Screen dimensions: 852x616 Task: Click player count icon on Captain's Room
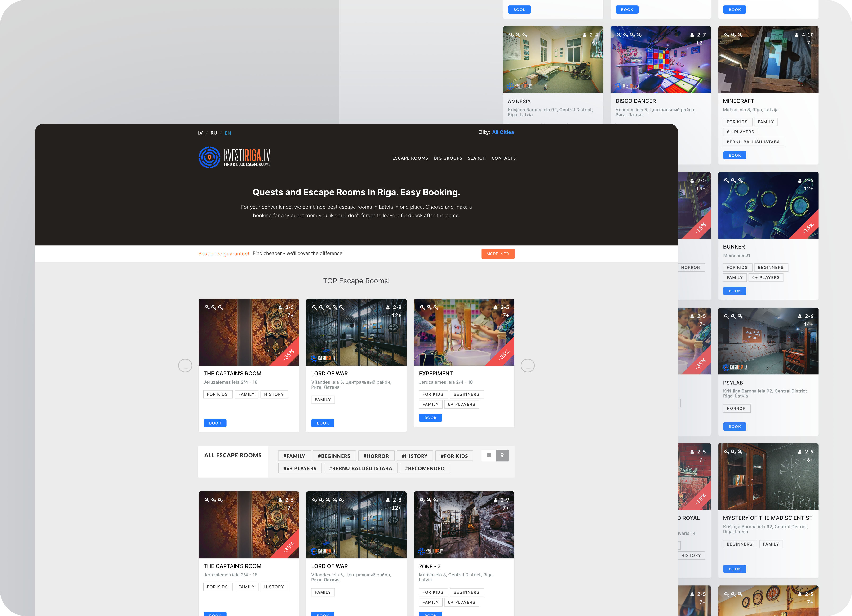(x=280, y=307)
